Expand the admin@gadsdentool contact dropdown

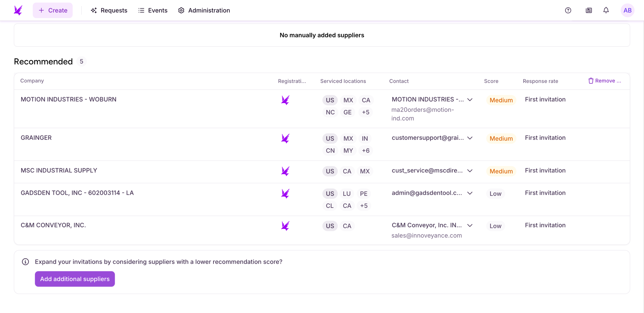pyautogui.click(x=470, y=193)
